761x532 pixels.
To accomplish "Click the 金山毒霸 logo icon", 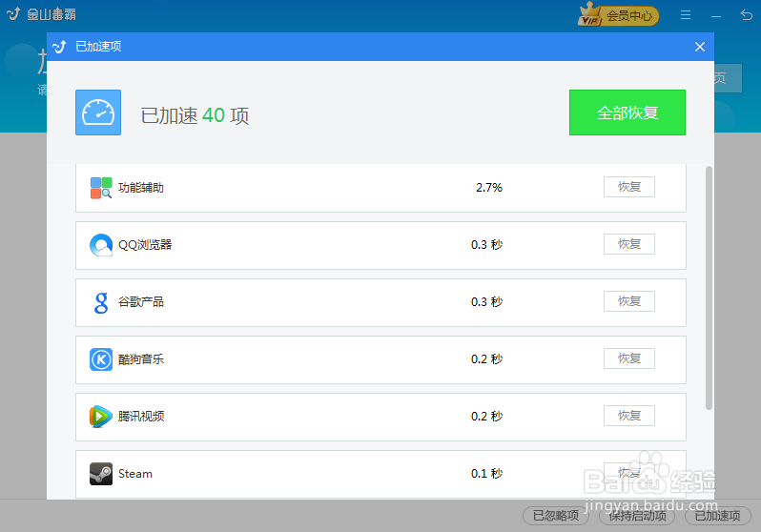I will (x=13, y=14).
